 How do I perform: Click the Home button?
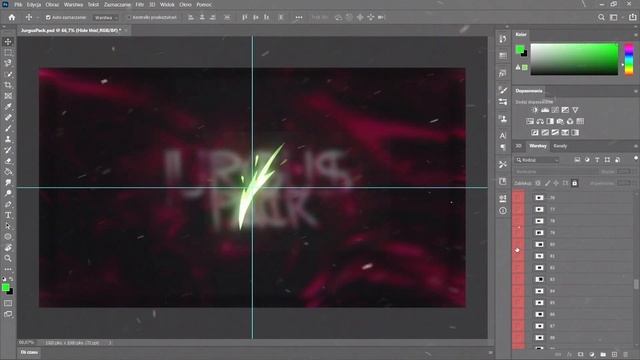click(x=12, y=17)
